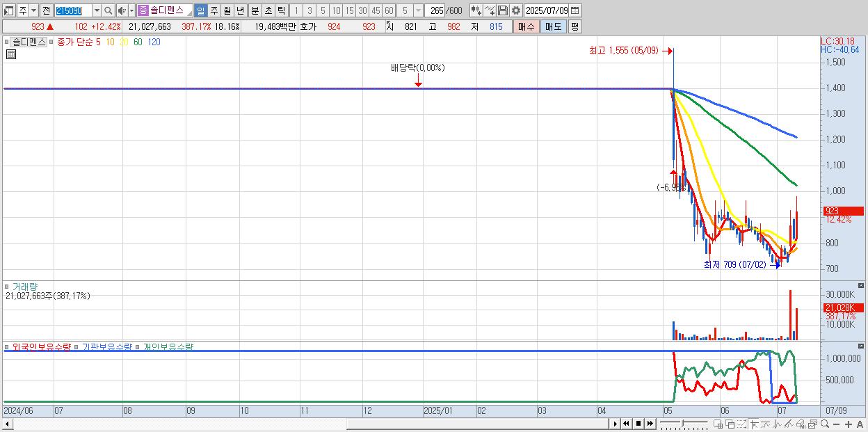Click the zigzag wave chart icon
Viewport: 868px width, 432px height.
point(778,424)
